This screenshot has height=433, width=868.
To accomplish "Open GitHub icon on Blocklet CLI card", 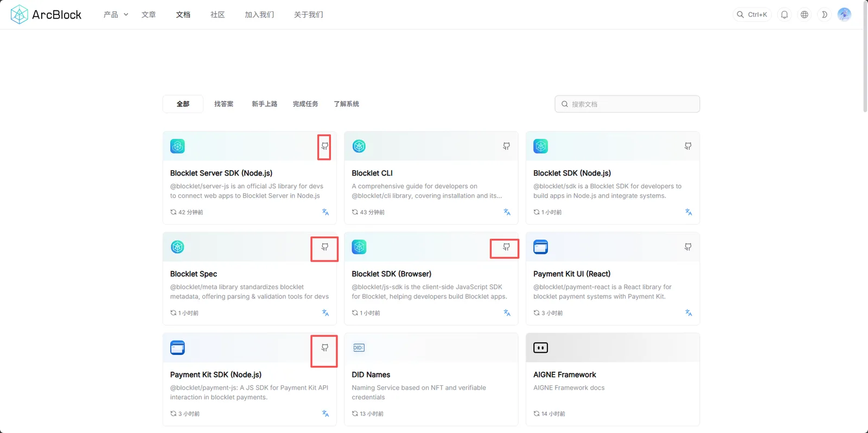I will coord(506,147).
